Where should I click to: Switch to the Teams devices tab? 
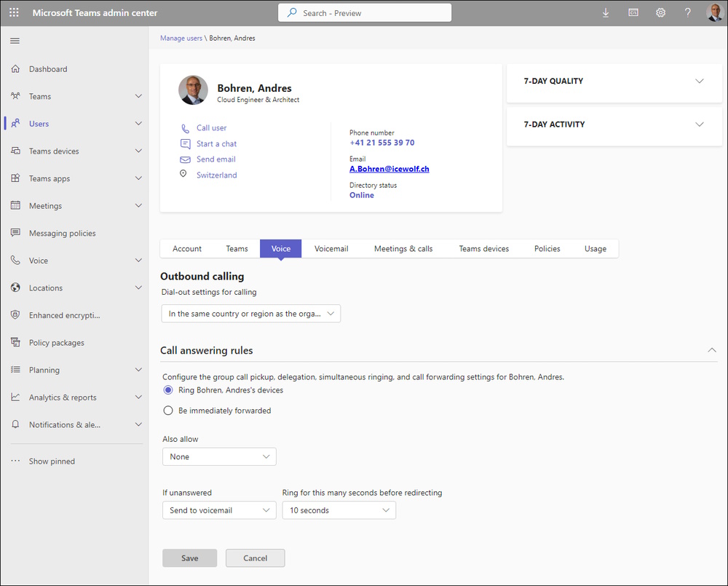(x=484, y=248)
